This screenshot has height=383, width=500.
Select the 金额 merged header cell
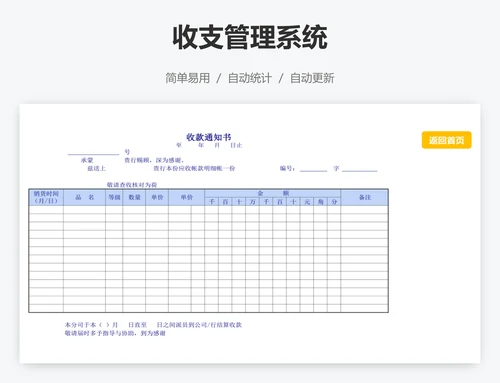[273, 193]
